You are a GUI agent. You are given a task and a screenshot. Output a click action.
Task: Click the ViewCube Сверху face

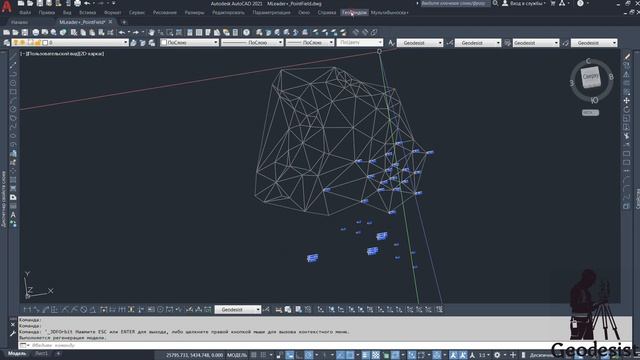click(591, 77)
